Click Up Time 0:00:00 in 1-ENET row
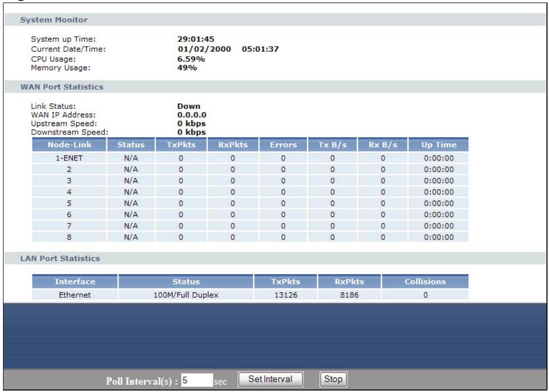 pyautogui.click(x=439, y=158)
